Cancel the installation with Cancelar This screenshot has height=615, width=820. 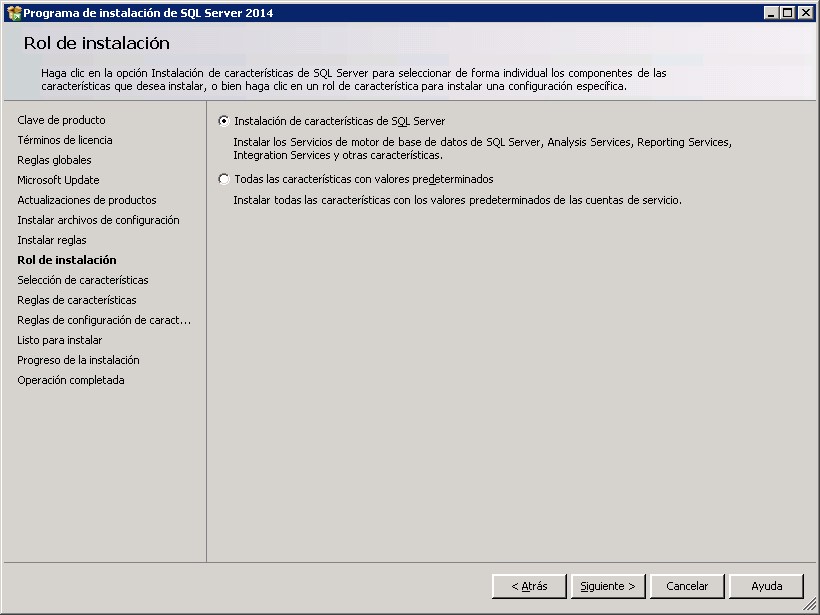click(687, 586)
